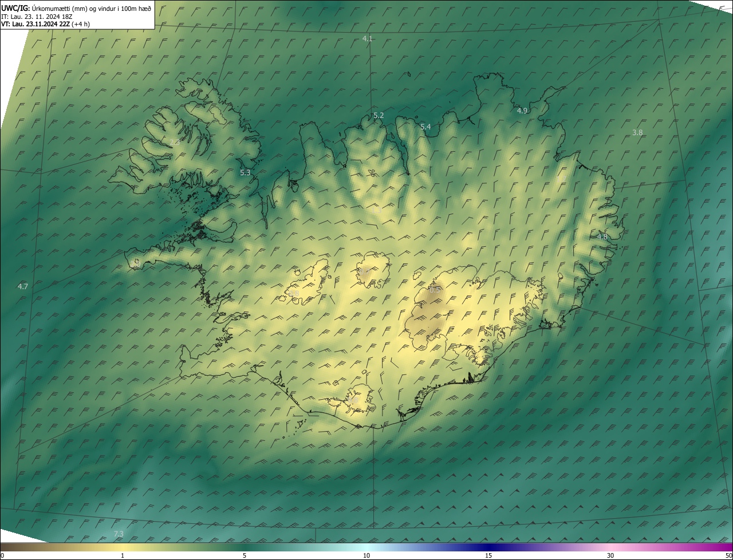Click the 5 tick on the color scale
The image size is (733, 560).
245,555
